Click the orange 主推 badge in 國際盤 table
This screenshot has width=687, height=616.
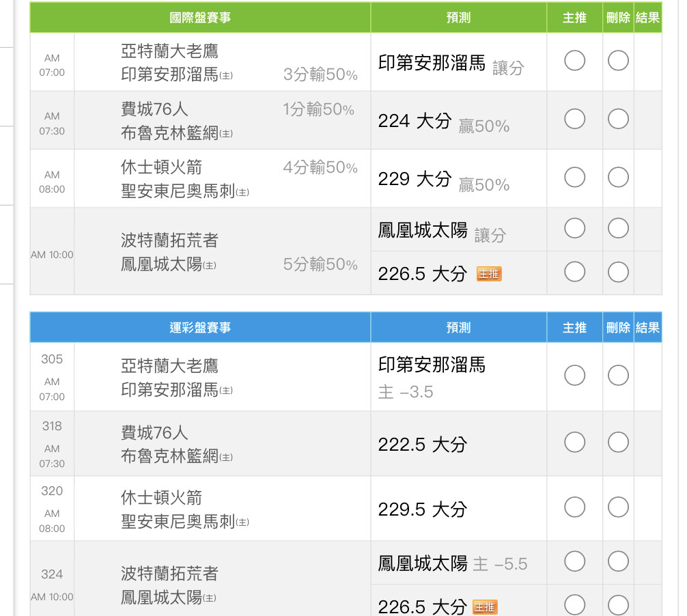(x=488, y=274)
